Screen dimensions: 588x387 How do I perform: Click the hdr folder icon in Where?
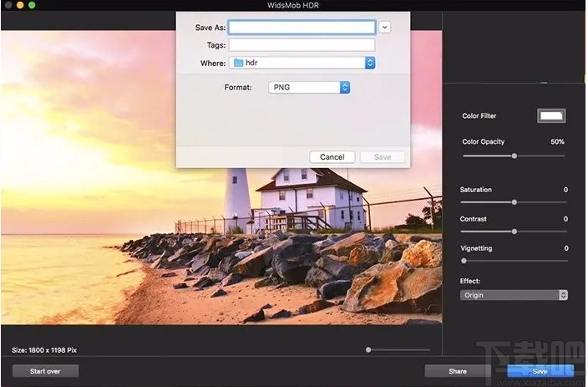(x=239, y=63)
